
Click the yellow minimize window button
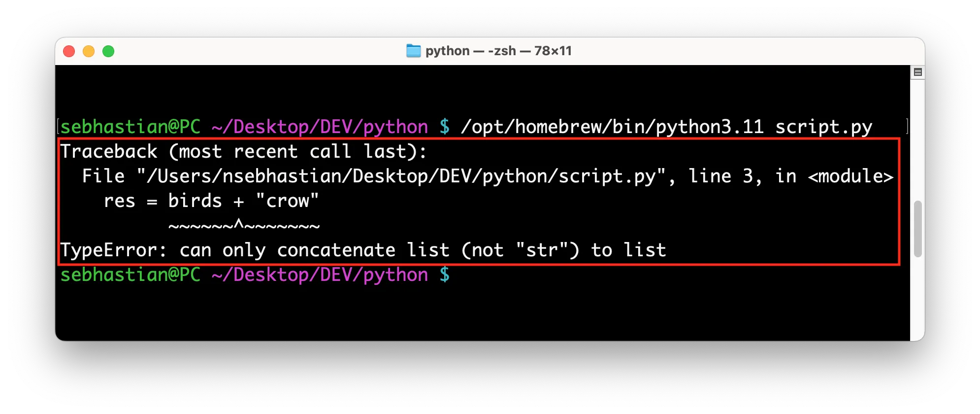[89, 51]
